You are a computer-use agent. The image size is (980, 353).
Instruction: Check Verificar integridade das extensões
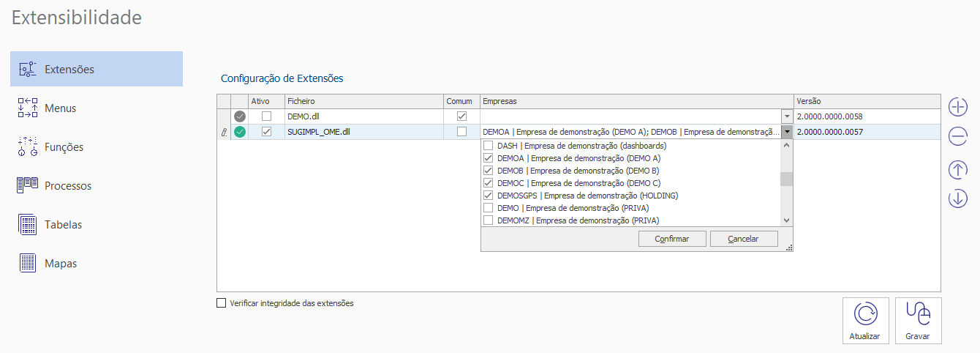pos(222,303)
